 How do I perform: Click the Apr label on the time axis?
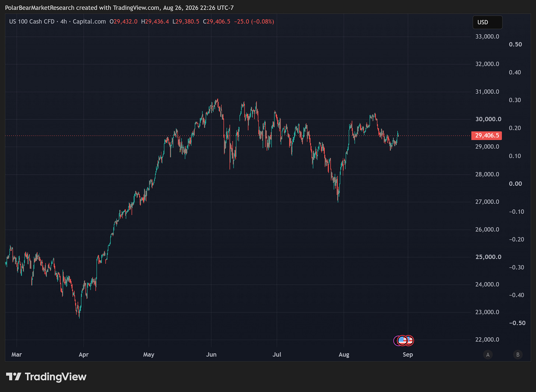point(84,354)
